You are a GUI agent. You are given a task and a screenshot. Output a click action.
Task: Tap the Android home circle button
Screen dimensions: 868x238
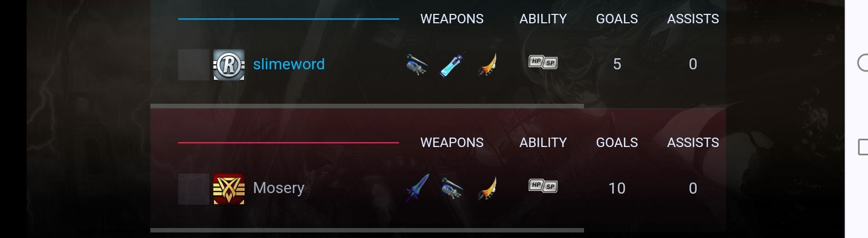864,63
